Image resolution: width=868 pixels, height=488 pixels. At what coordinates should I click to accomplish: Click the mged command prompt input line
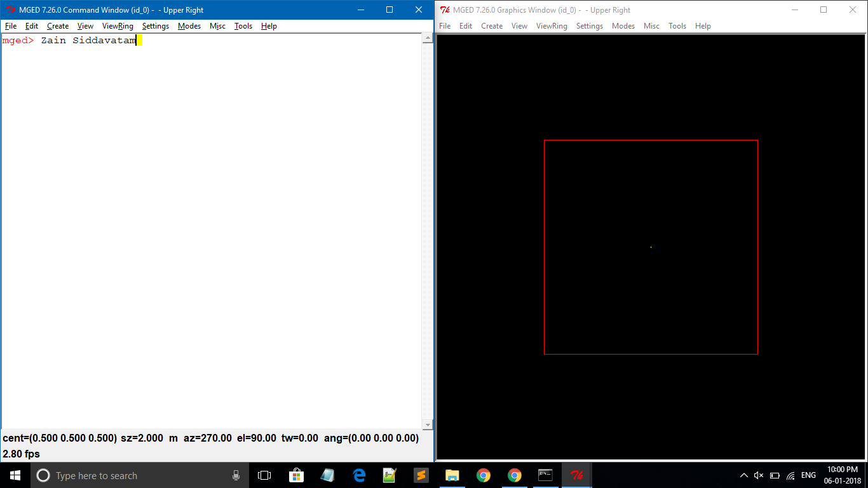point(212,41)
